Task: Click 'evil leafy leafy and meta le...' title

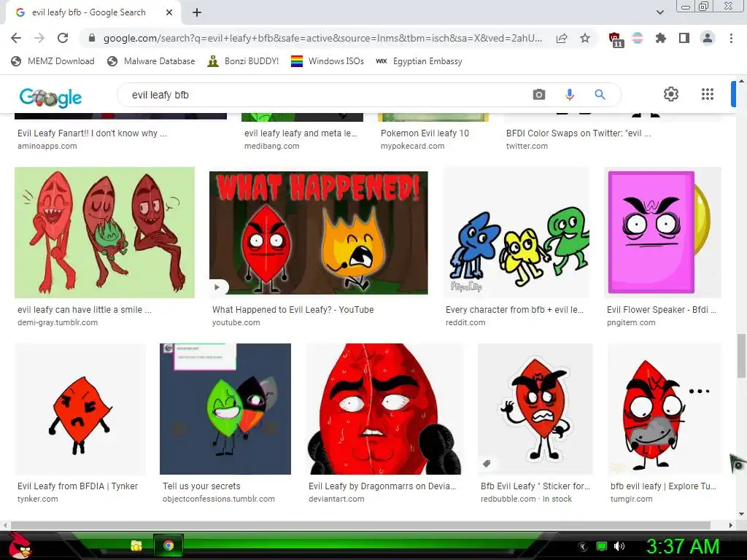Action: [300, 133]
